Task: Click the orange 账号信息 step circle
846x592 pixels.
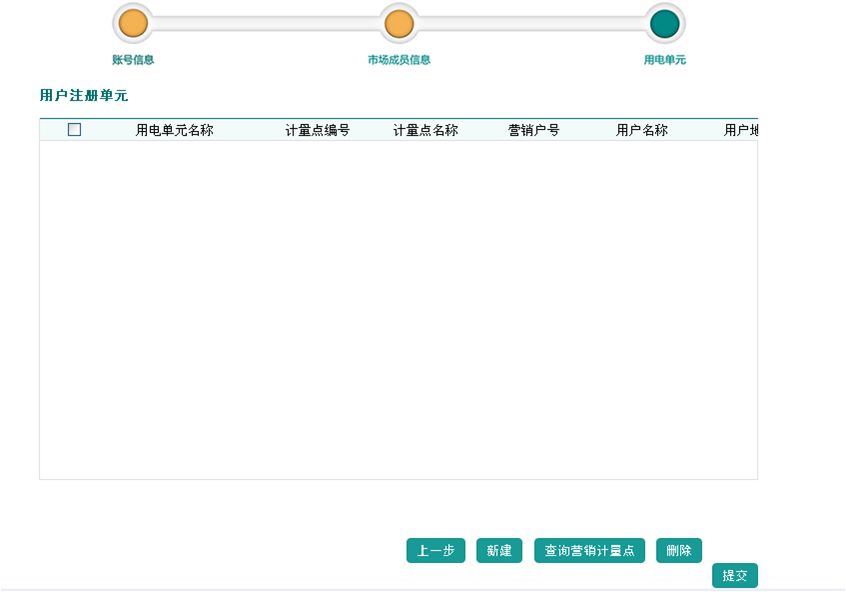Action: (x=133, y=23)
